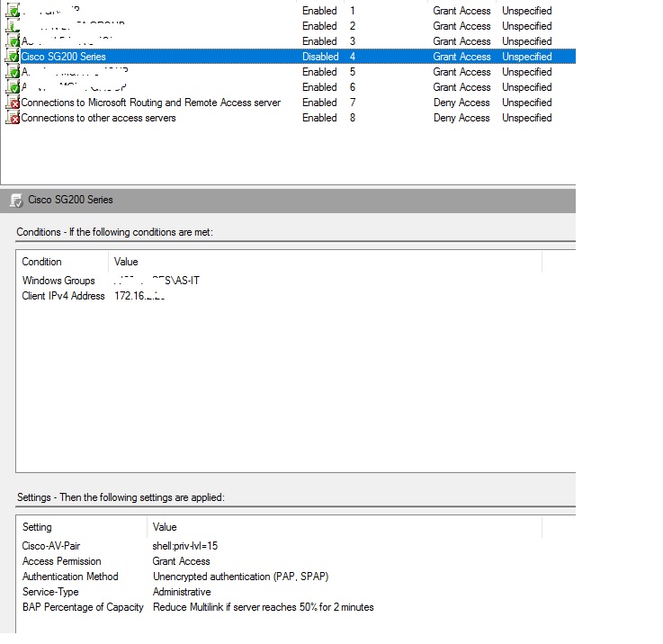Click the 172.16 client IP address value
This screenshot has height=644, width=663.
click(139, 296)
